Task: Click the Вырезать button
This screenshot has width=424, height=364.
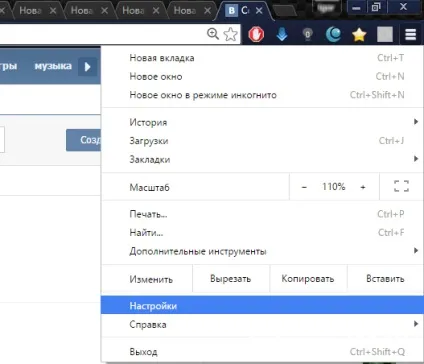Action: pos(231,279)
